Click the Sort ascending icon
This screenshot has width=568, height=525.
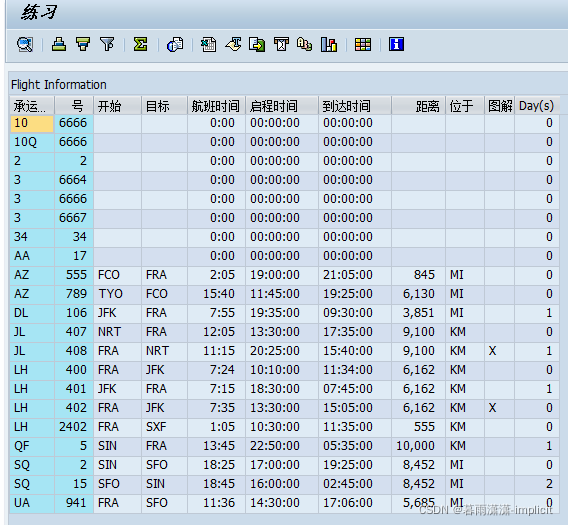pos(59,45)
